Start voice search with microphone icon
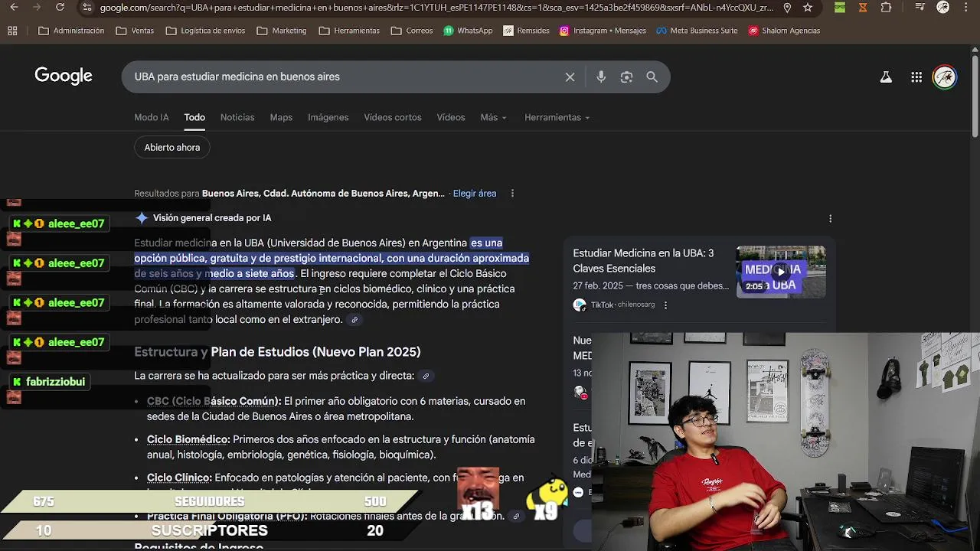980x551 pixels. tap(601, 77)
